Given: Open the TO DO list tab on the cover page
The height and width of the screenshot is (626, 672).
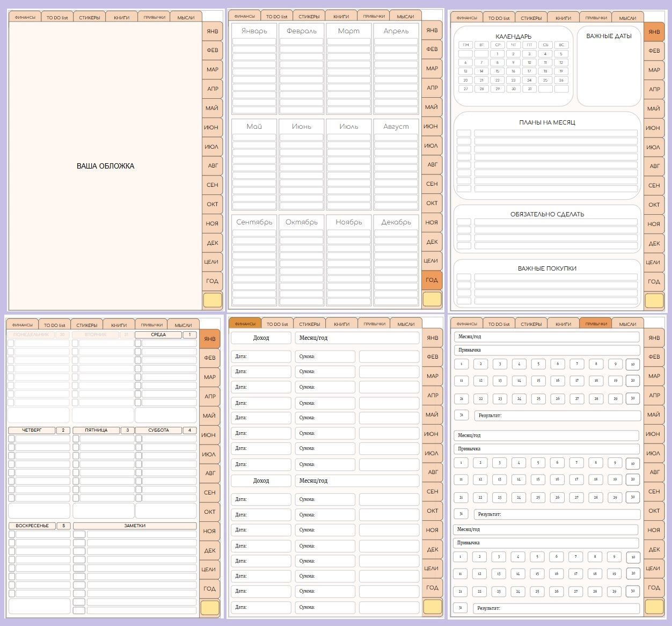Looking at the screenshot, I should [57, 17].
